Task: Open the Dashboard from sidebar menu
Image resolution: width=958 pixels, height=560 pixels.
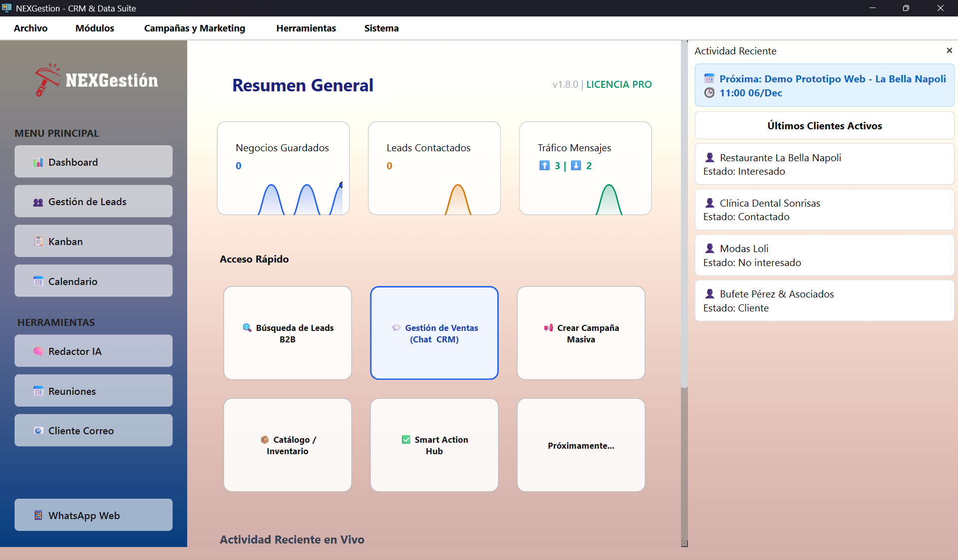Action: click(93, 162)
